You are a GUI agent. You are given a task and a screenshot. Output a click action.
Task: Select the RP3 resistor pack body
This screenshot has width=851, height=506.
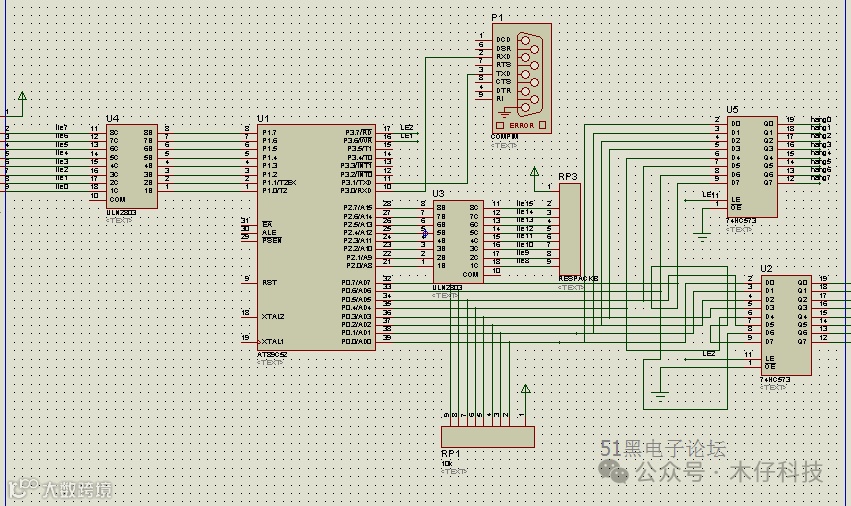(x=569, y=230)
